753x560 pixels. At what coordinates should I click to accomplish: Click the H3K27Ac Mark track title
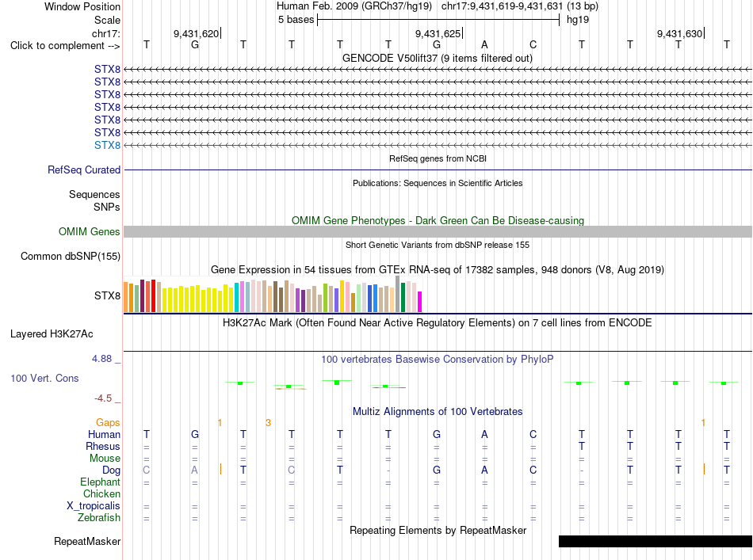[437, 322]
